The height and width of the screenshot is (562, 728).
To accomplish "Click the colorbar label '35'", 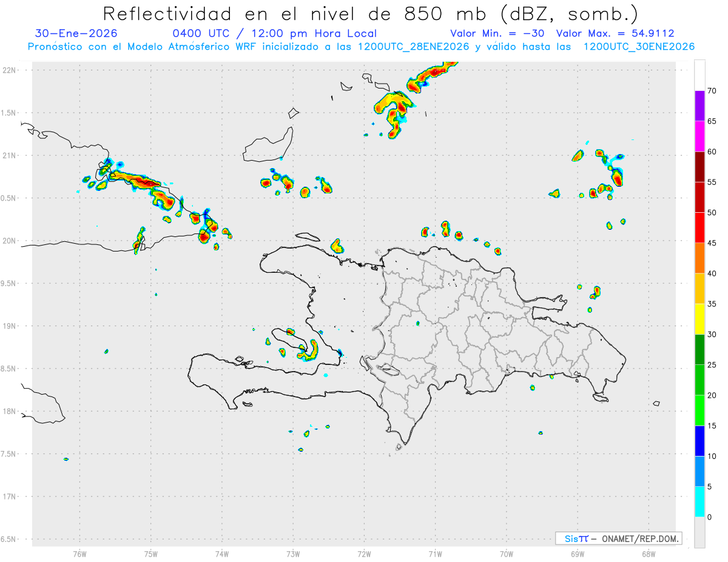I will (x=712, y=304).
